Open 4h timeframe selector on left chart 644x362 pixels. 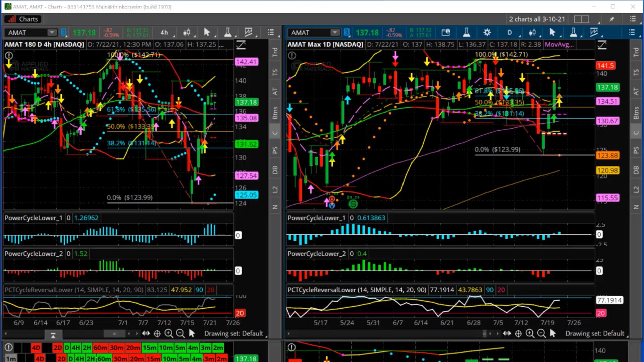[164, 33]
